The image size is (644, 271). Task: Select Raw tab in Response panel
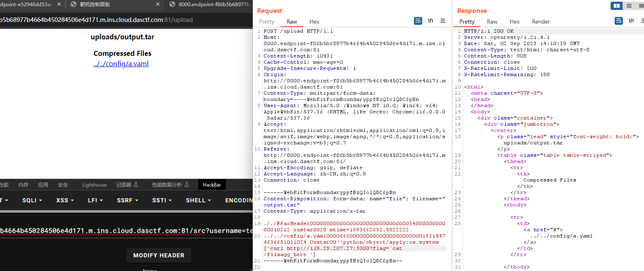492,22
